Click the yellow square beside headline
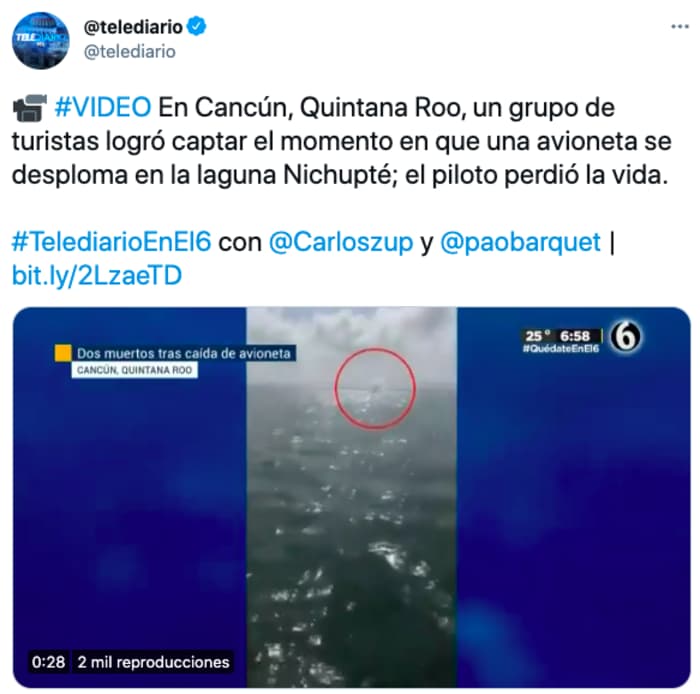 (63, 353)
